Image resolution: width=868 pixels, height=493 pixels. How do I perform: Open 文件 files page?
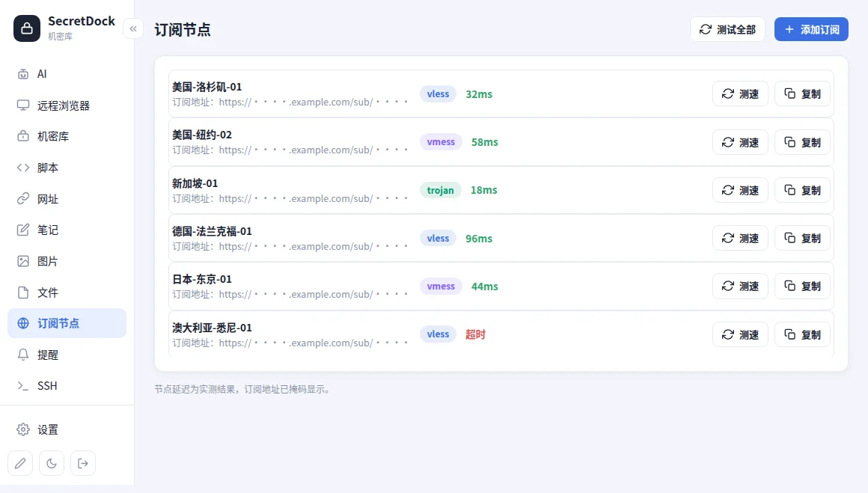67,293
